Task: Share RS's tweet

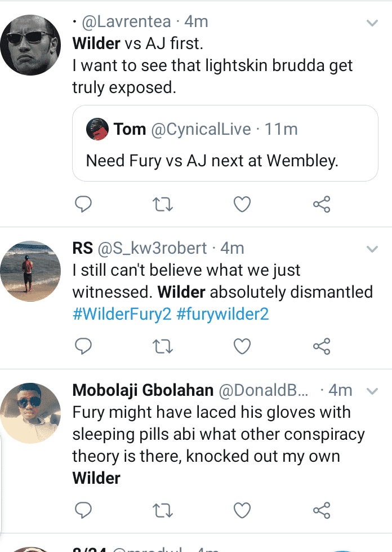Action: click(x=322, y=346)
